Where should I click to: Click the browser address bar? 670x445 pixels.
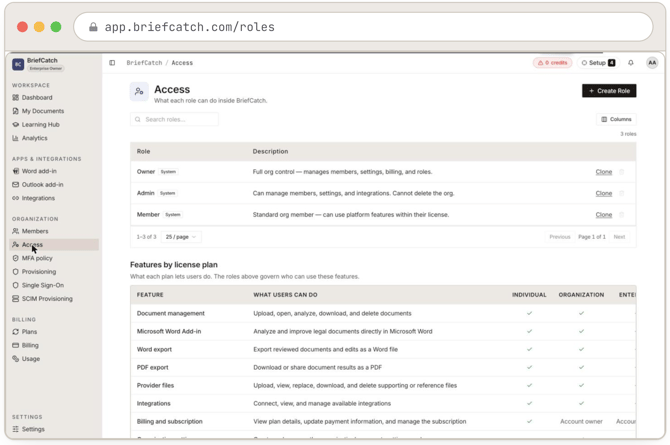pyautogui.click(x=363, y=27)
